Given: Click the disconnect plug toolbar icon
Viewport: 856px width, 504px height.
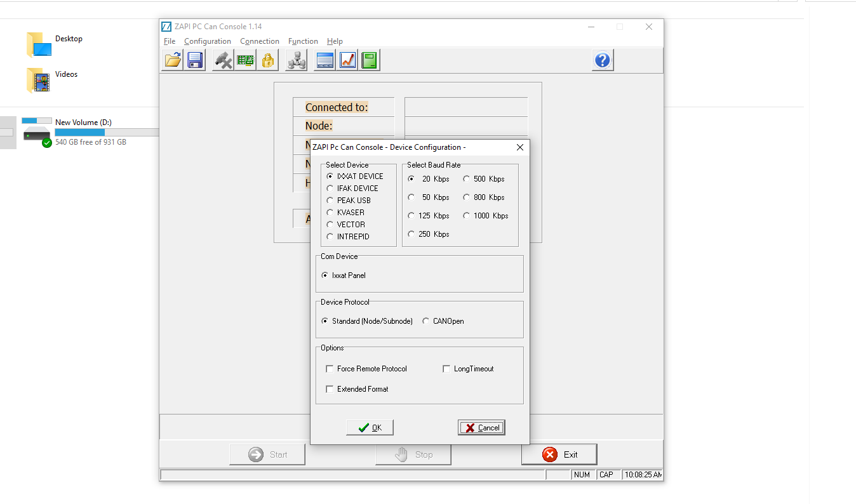Looking at the screenshot, I should [223, 60].
